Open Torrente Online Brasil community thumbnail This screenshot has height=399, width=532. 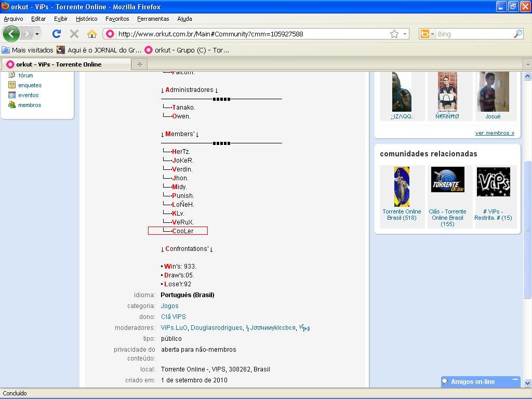[x=402, y=187]
